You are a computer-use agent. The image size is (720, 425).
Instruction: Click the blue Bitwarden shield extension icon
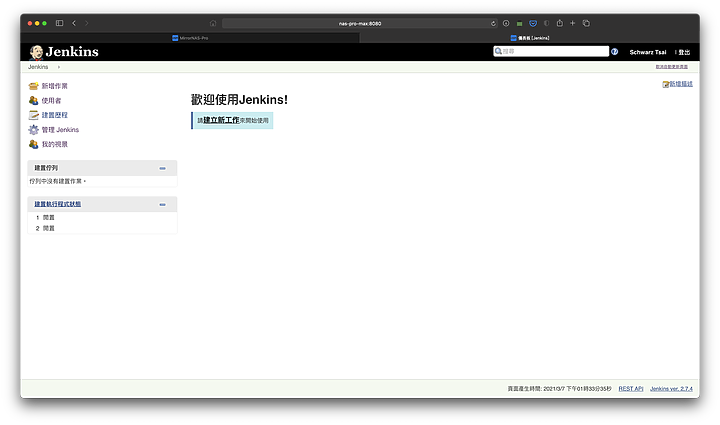(x=533, y=23)
